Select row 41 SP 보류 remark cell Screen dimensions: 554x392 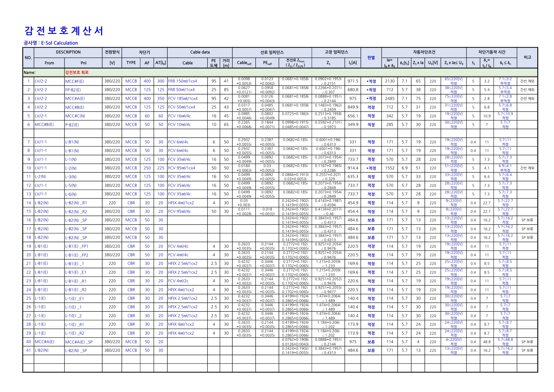[527, 351]
